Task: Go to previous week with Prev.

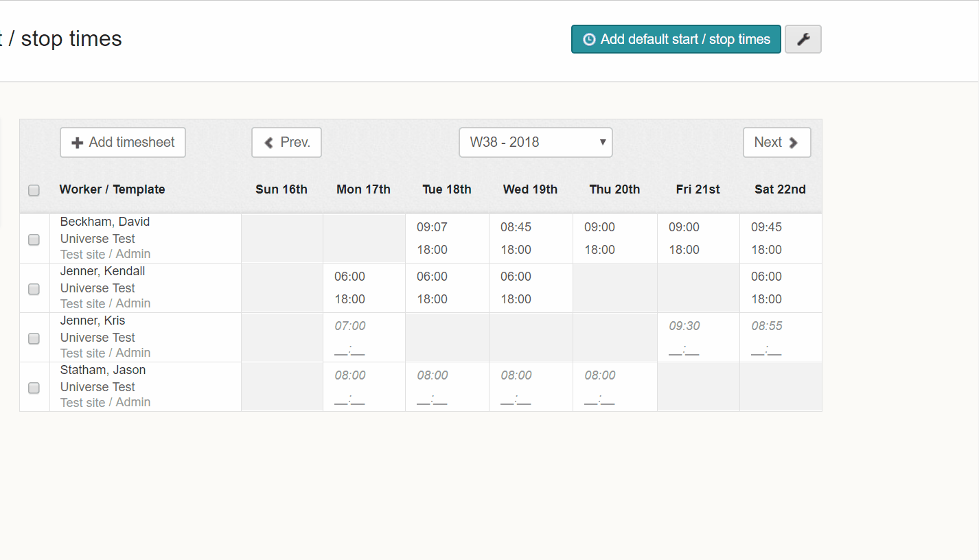Action: coord(286,143)
